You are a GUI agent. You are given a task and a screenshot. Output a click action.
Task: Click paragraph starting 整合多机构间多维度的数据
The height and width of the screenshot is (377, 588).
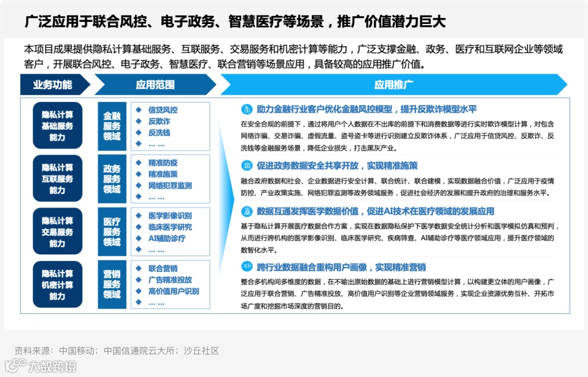(397, 294)
